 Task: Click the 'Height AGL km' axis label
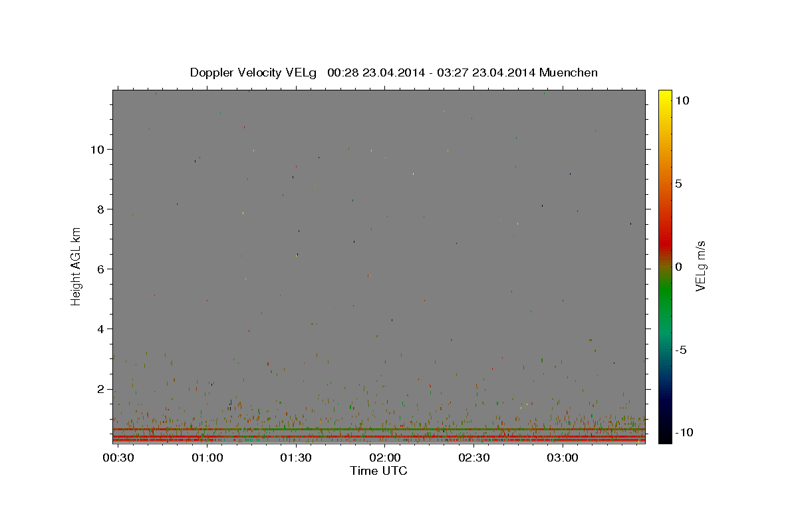(x=76, y=266)
